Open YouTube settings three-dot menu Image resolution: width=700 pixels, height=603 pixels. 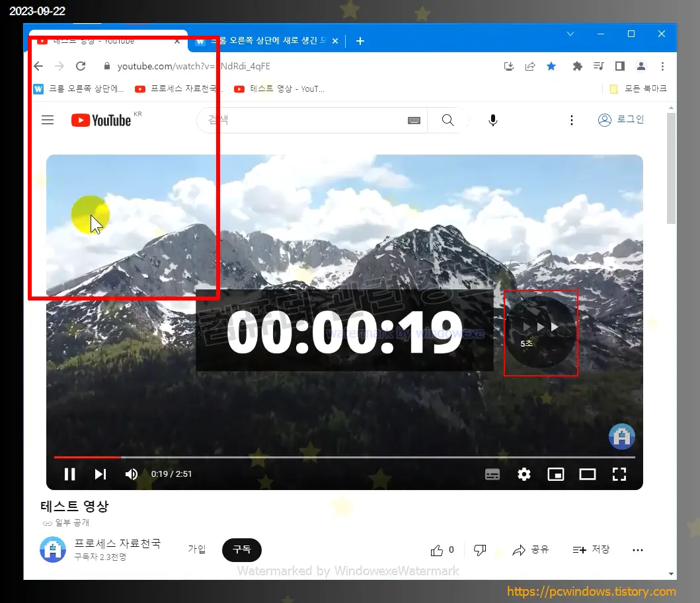(x=571, y=120)
